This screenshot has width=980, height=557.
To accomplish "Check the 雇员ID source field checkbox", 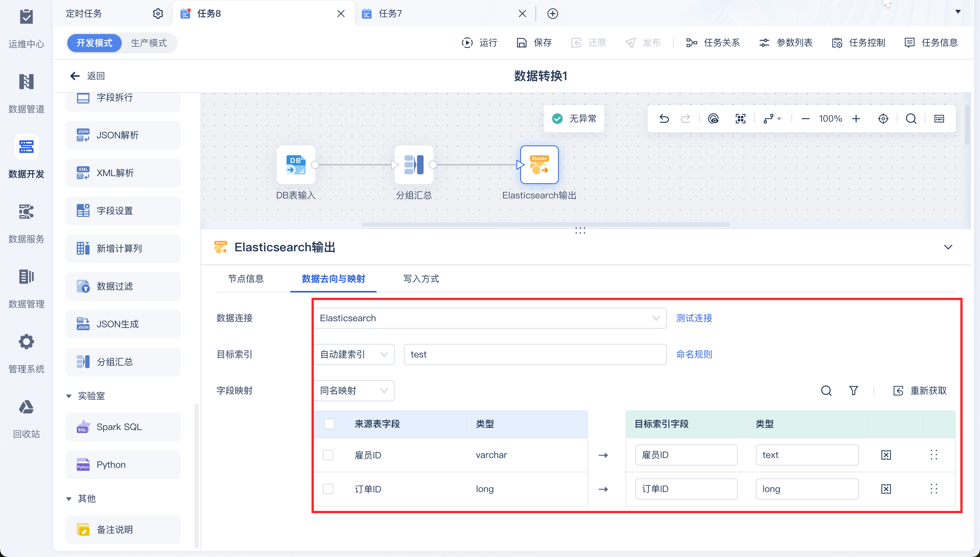I will 328,455.
